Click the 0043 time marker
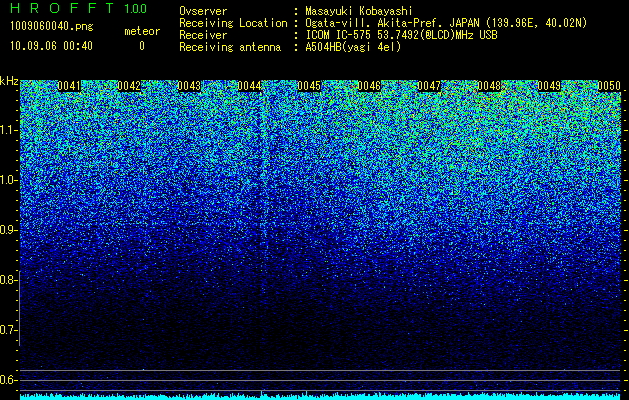This screenshot has width=629, height=400. (x=189, y=86)
